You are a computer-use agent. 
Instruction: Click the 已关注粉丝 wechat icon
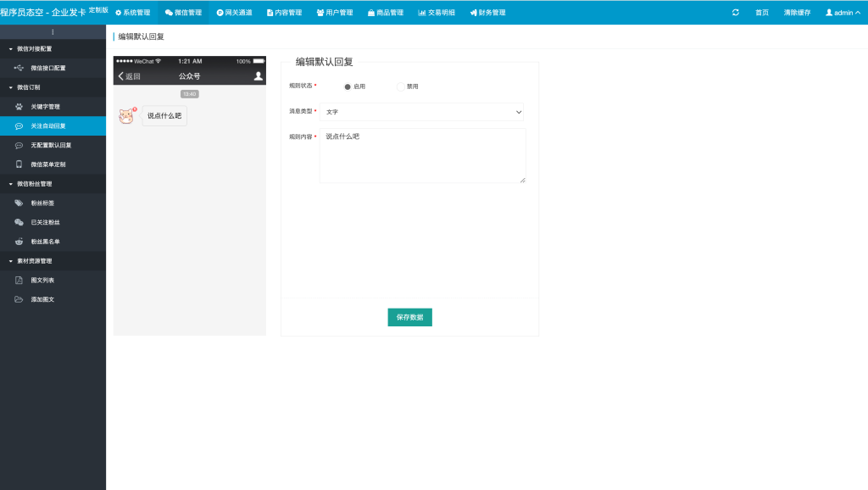click(x=19, y=222)
